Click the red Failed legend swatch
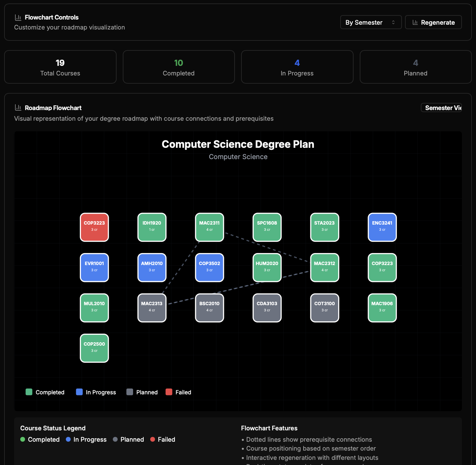The width and height of the screenshot is (476, 465). tap(169, 392)
